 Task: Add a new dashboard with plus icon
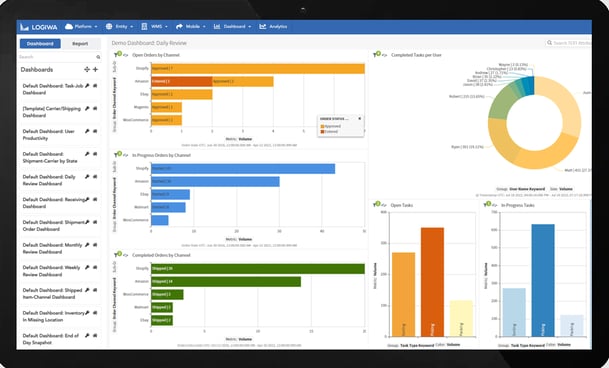click(x=96, y=70)
